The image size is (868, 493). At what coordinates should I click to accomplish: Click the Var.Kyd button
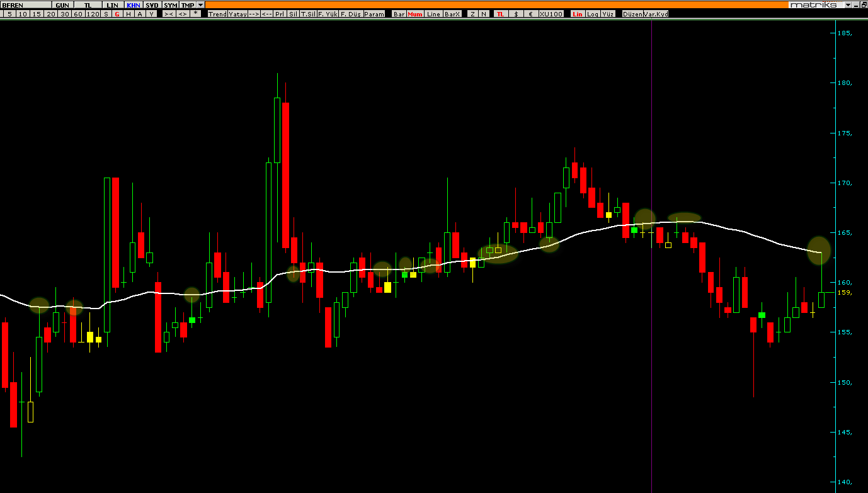[656, 14]
